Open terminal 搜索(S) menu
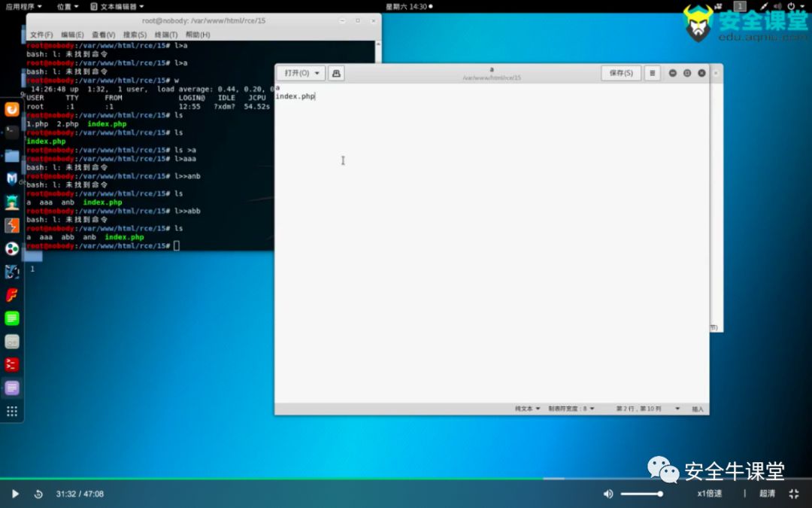 pos(135,35)
